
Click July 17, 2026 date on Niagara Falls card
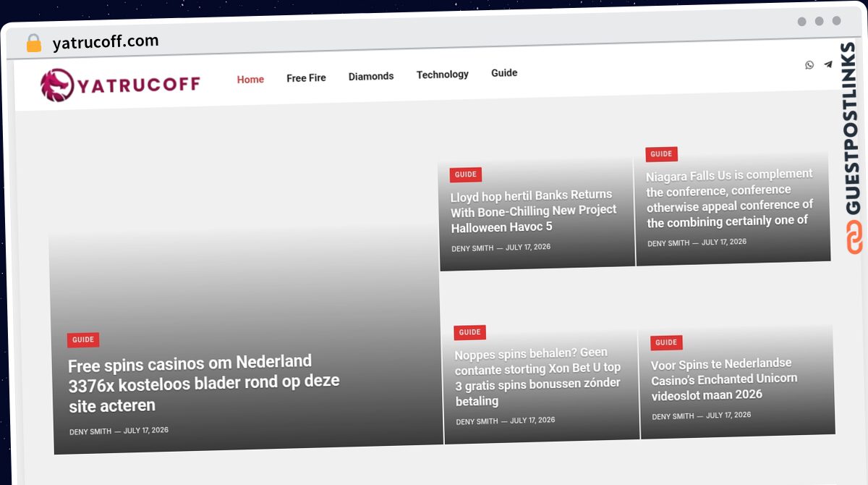(x=724, y=242)
